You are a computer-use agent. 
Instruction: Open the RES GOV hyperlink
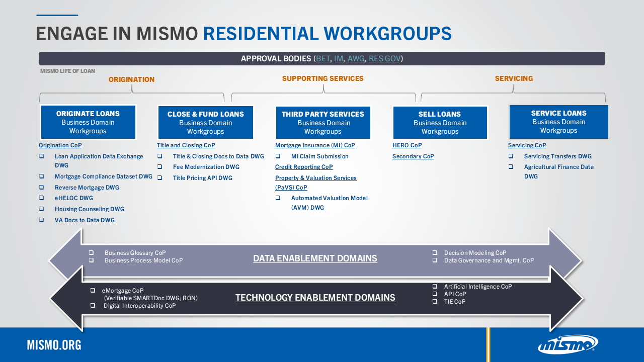coord(384,58)
